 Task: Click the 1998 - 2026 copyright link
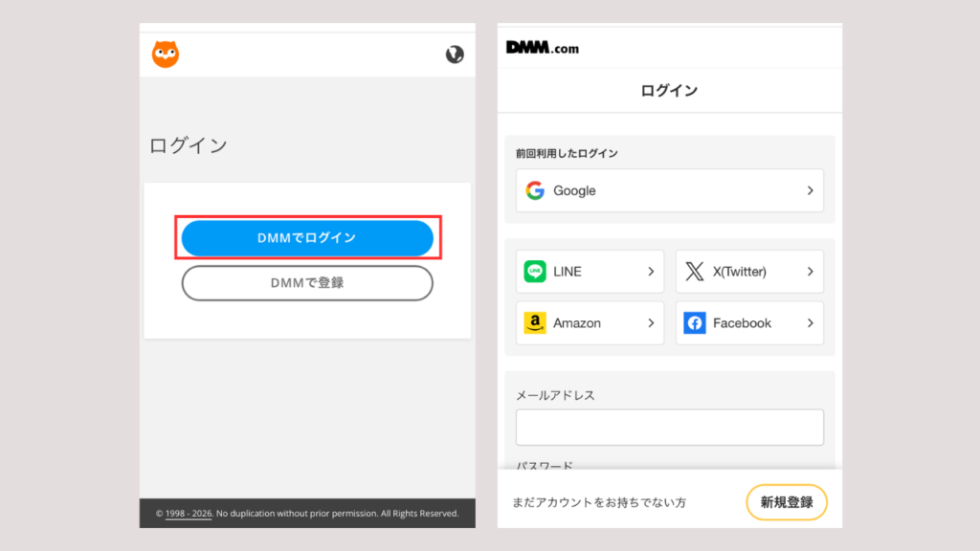coord(189,514)
